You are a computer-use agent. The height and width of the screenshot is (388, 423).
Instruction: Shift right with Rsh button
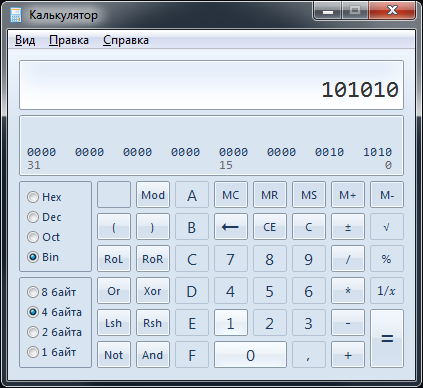[x=153, y=323]
